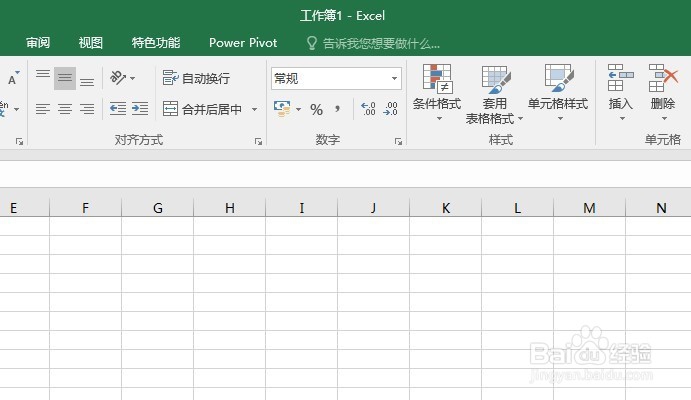Apply comma style format
The width and height of the screenshot is (691, 400).
click(338, 109)
